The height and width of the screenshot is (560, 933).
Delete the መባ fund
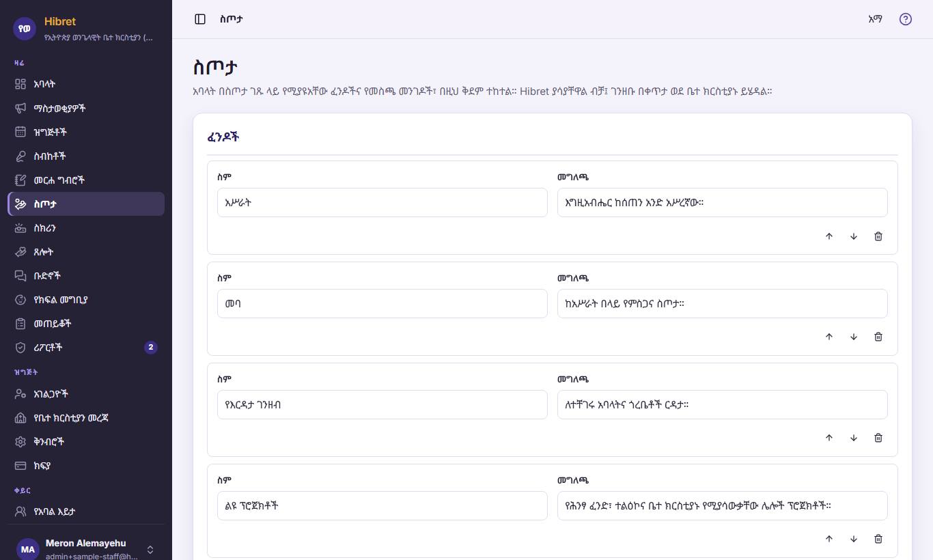point(878,337)
